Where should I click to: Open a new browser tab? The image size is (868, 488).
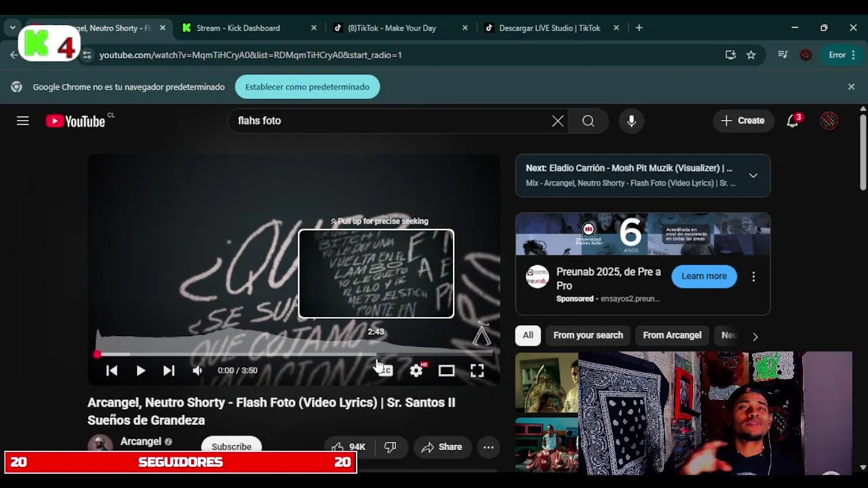point(639,28)
